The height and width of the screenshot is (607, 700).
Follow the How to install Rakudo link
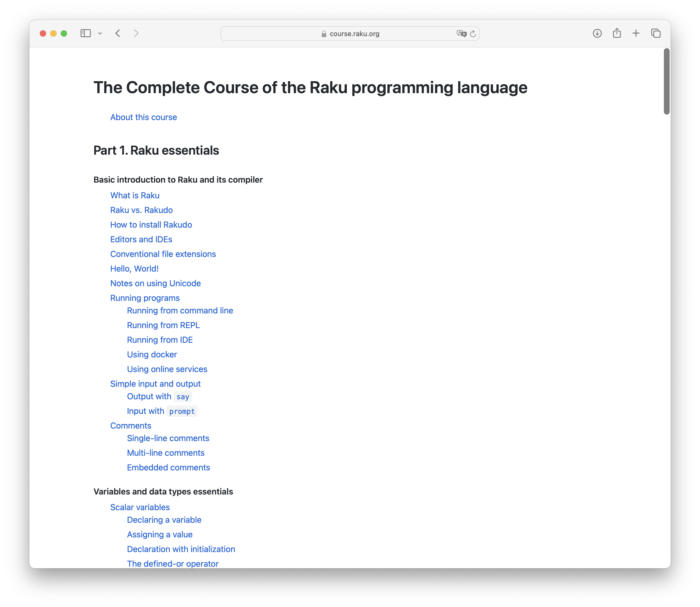151,225
